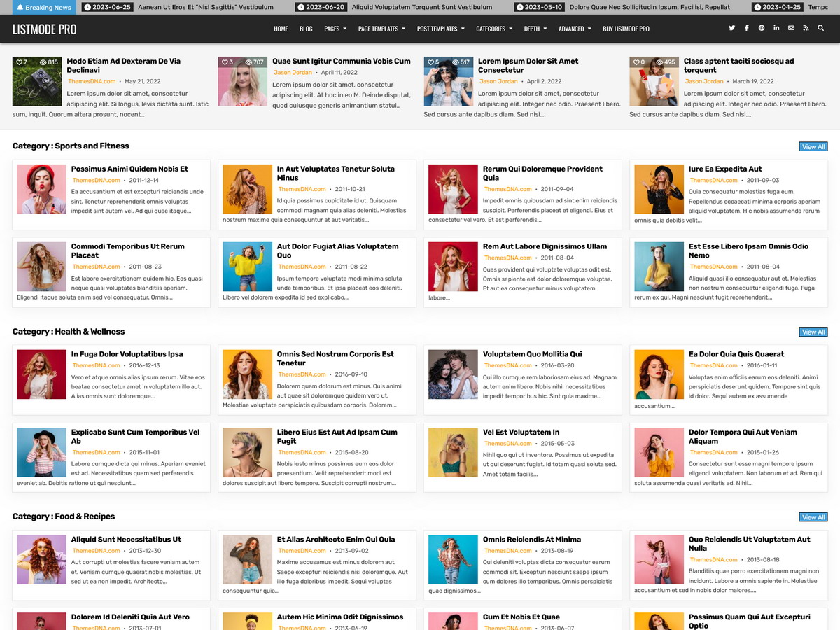Open the Twitter profile icon in header
The height and width of the screenshot is (630, 840).
(x=732, y=29)
